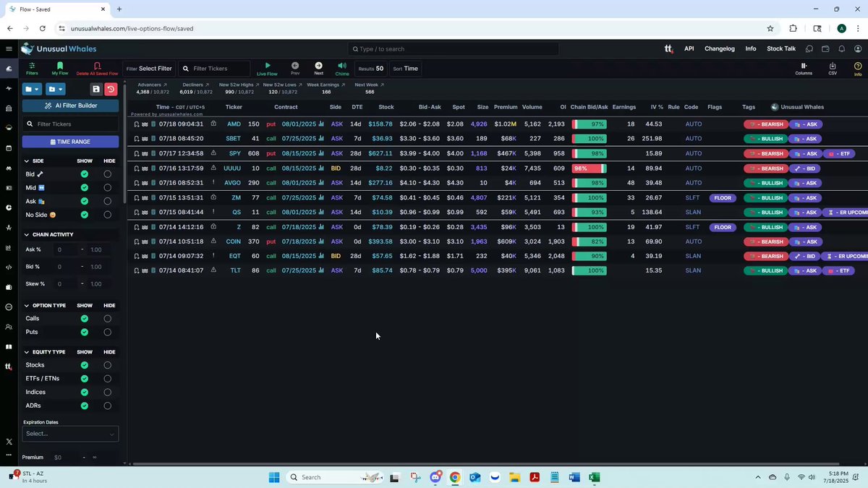
Task: Click the 82% chain bid/ask bar for COIN
Action: [590, 241]
